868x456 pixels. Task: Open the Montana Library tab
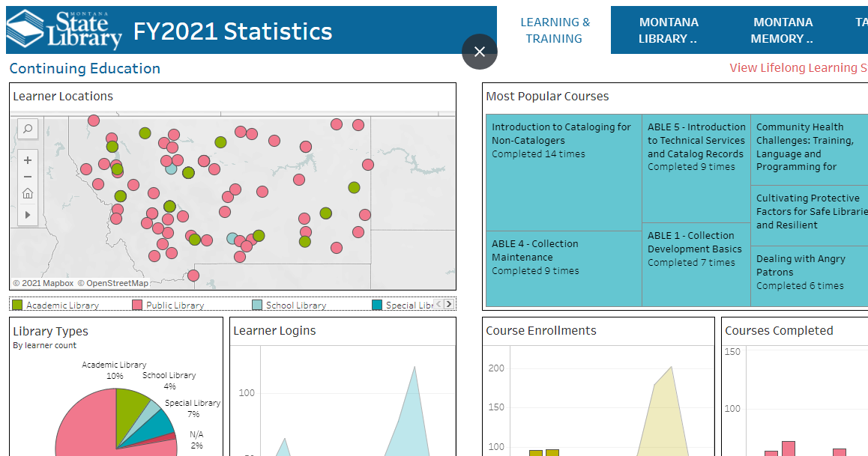[x=668, y=31]
